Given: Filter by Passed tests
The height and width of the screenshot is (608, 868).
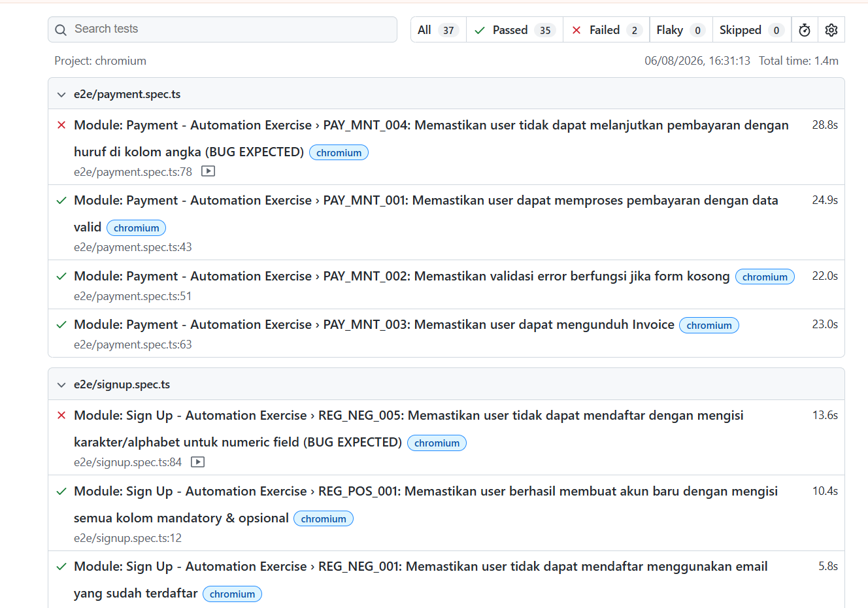Looking at the screenshot, I should (514, 30).
